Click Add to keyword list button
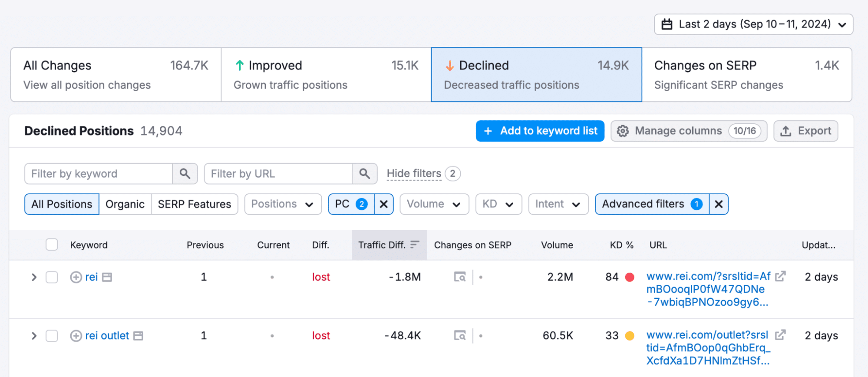Image resolution: width=868 pixels, height=377 pixels. [x=540, y=131]
